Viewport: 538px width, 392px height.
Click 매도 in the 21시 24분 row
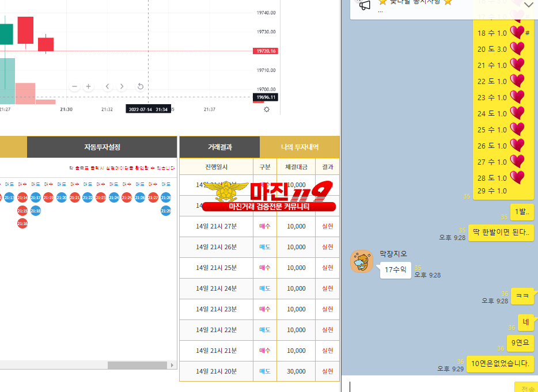(x=265, y=288)
